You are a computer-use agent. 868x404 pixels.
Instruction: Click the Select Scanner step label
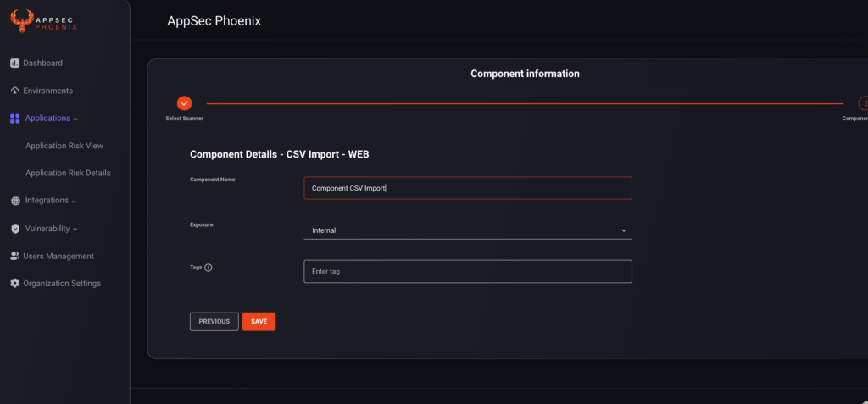[184, 119]
